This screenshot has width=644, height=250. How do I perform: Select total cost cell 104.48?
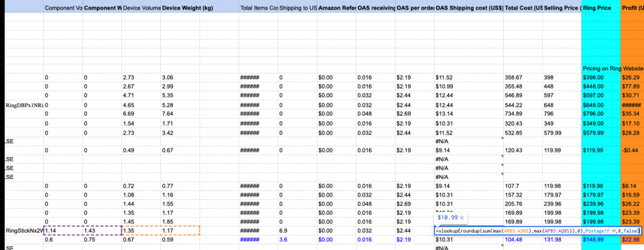(523, 240)
